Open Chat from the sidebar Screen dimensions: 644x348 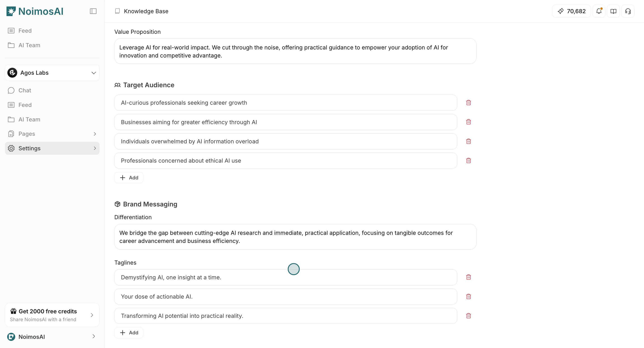[25, 90]
